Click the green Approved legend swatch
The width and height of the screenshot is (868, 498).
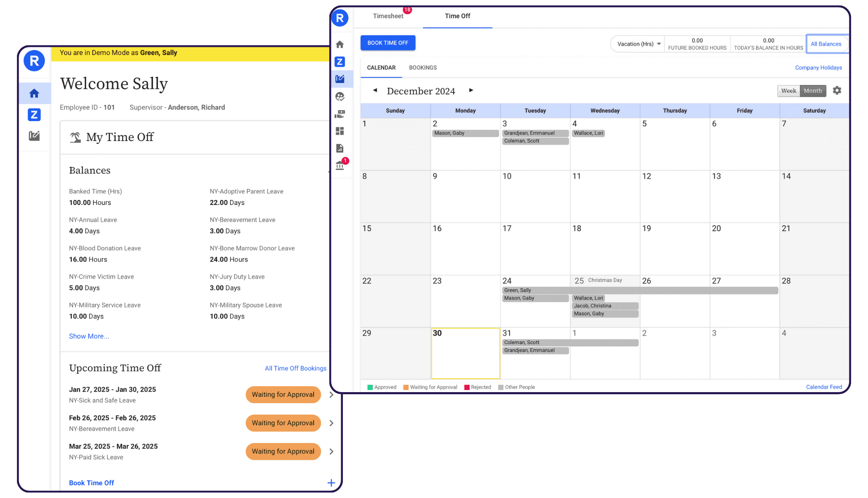tap(370, 387)
